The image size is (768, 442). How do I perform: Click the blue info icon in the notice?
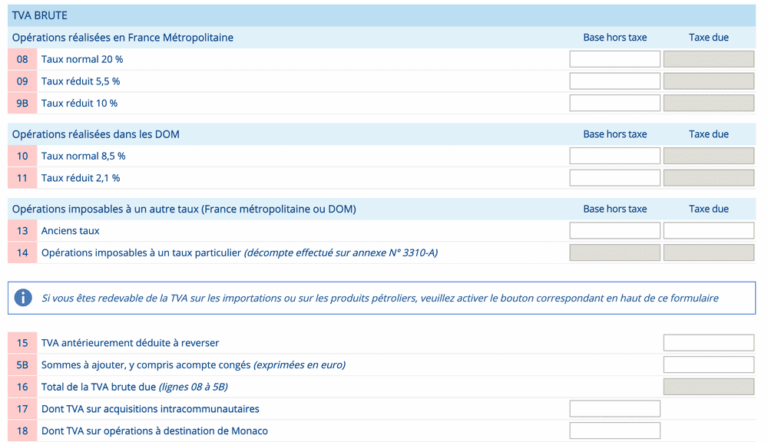click(24, 297)
